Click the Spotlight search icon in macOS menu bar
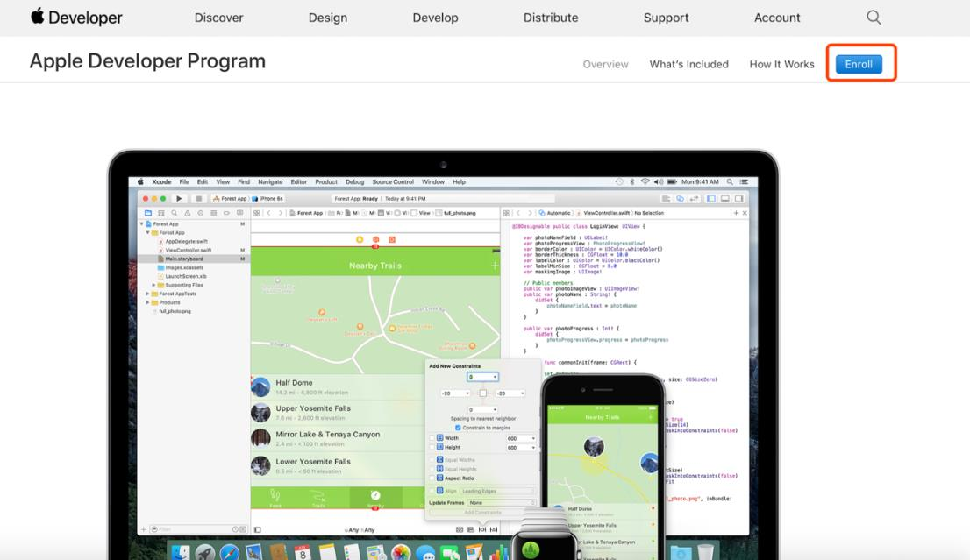The width and height of the screenshot is (970, 560). [730, 181]
